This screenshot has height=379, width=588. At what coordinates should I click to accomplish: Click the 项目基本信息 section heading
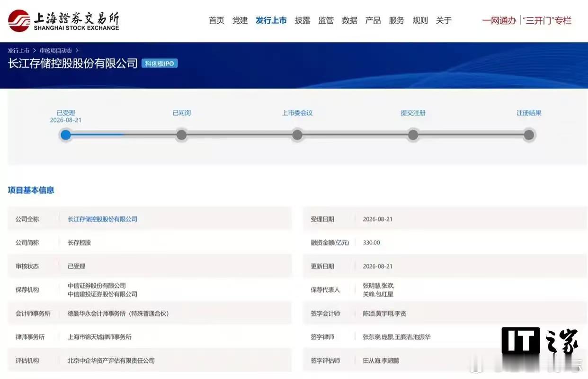(31, 190)
